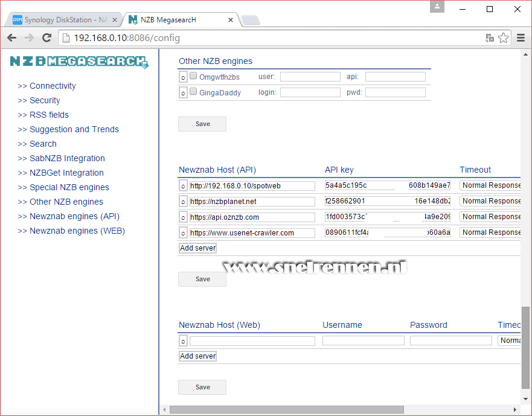The image size is (532, 416).
Task: Click the scroll up arrow
Action: [x=525, y=54]
